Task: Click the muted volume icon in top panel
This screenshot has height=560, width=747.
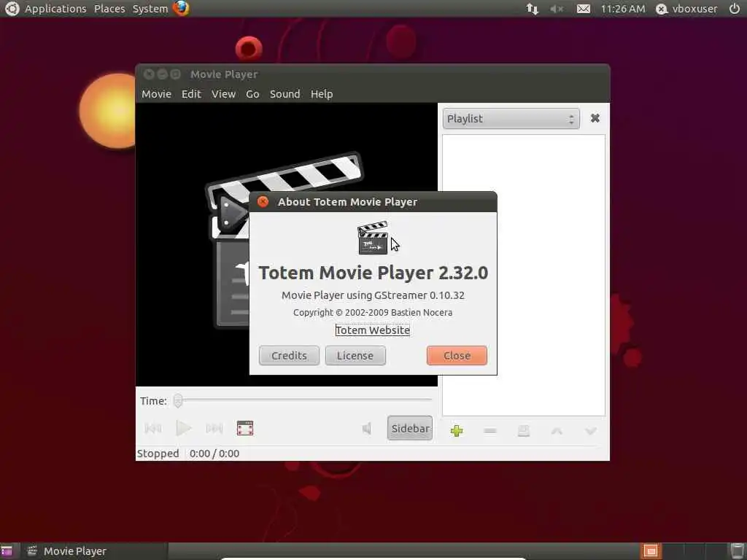Action: click(x=557, y=9)
